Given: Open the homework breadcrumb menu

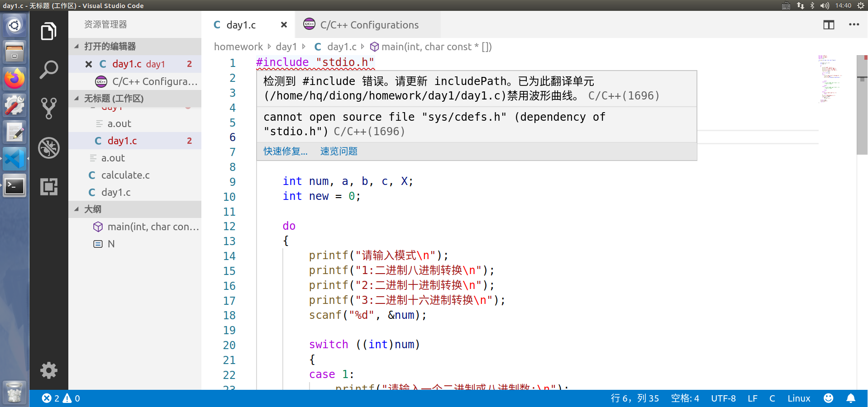Looking at the screenshot, I should click(x=238, y=46).
